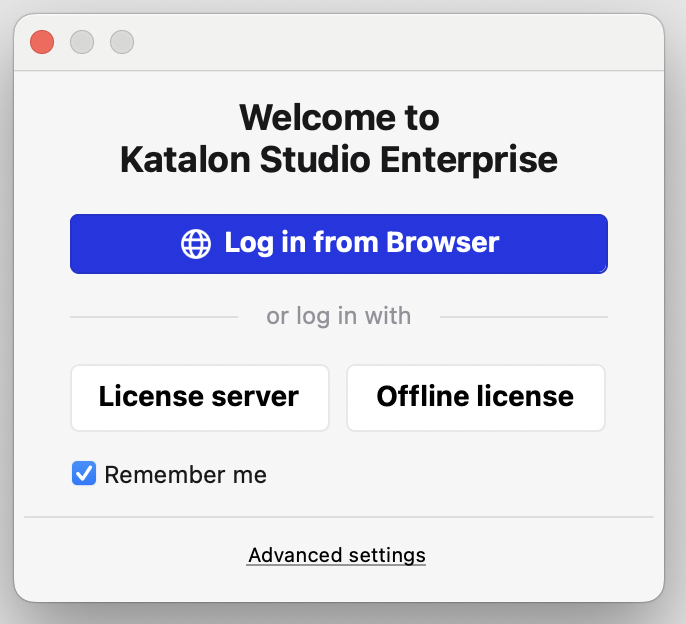The height and width of the screenshot is (624, 686).
Task: Uncheck the Remember me checkbox
Action: [84, 473]
